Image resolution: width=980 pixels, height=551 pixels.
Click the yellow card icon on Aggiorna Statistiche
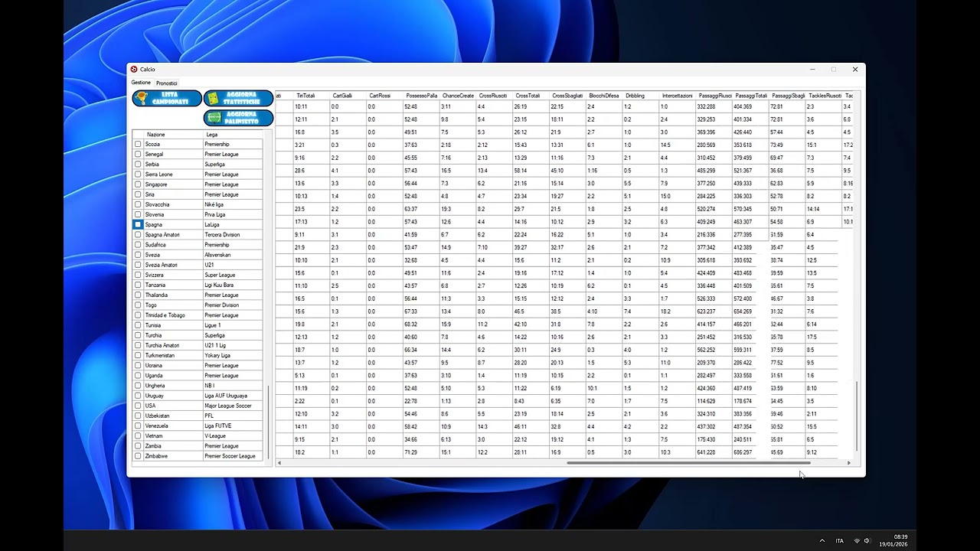[x=213, y=98]
